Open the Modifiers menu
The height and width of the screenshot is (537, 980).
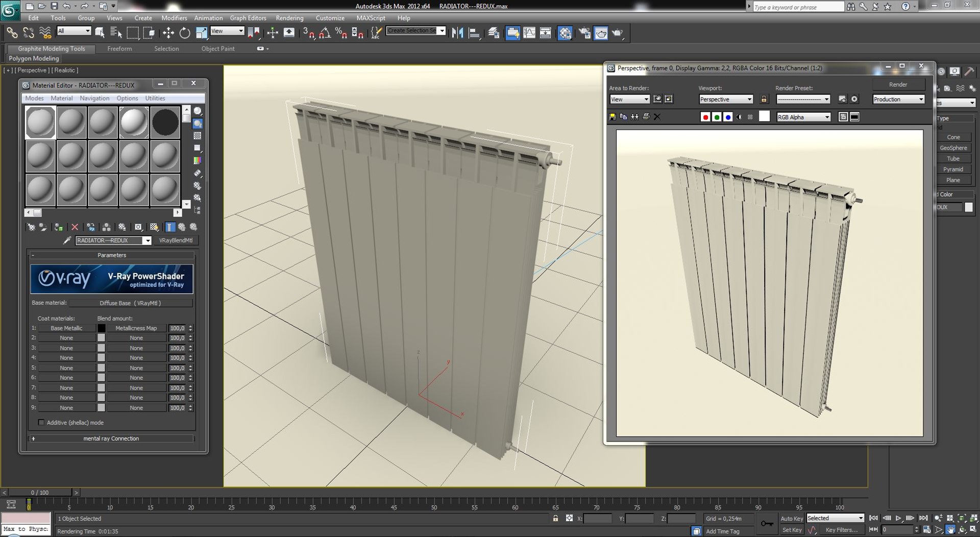click(x=174, y=18)
